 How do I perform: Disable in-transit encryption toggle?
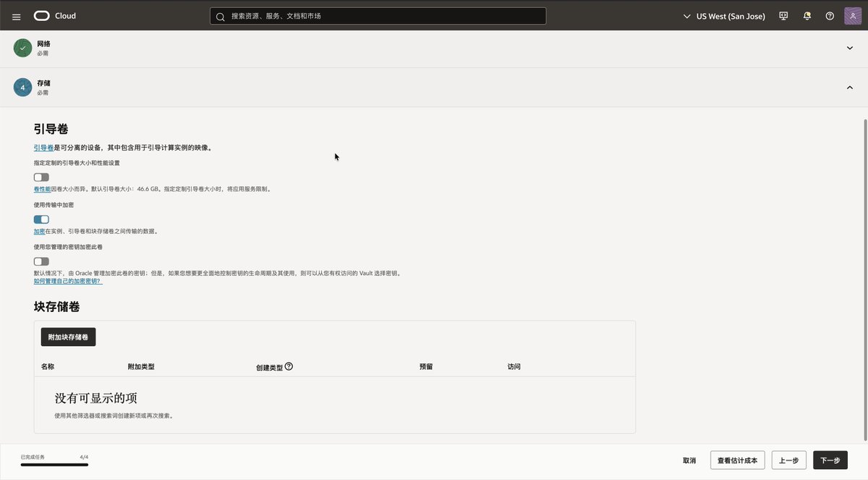pyautogui.click(x=41, y=219)
